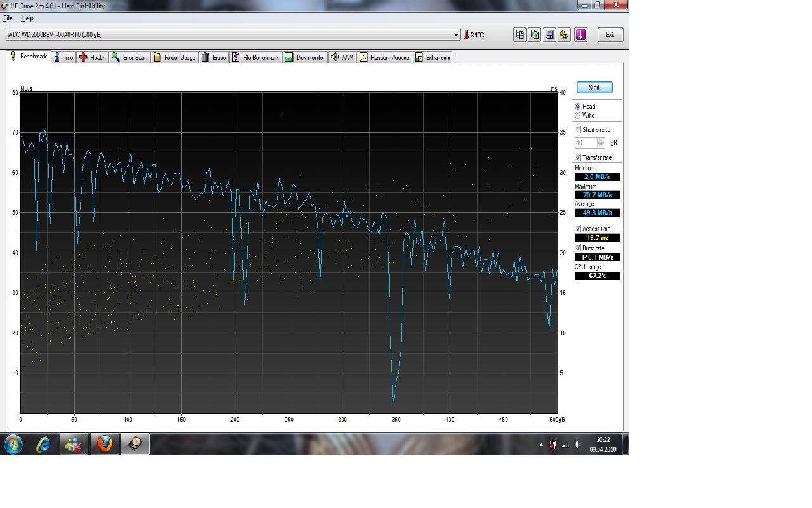This screenshot has width=812, height=508.
Task: Click the Short stroke size spinner
Action: point(601,143)
